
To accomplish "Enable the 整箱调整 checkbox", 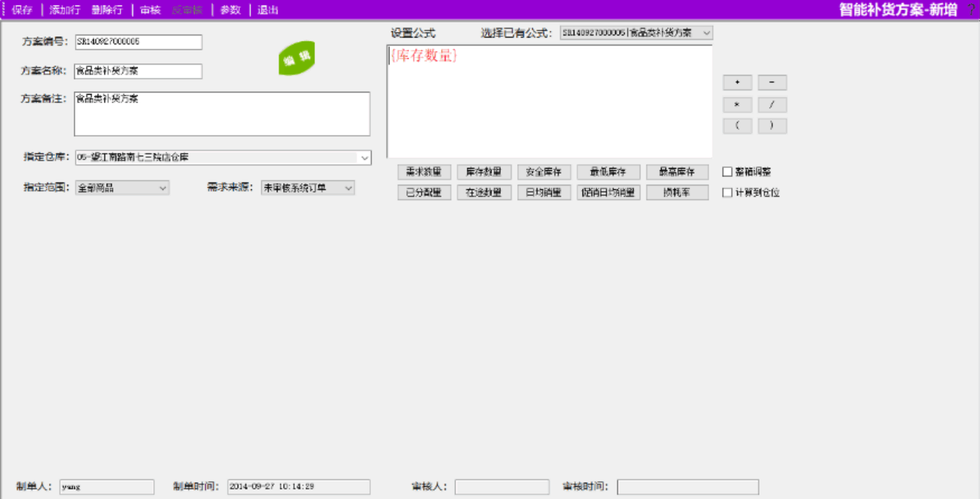I will click(x=727, y=172).
